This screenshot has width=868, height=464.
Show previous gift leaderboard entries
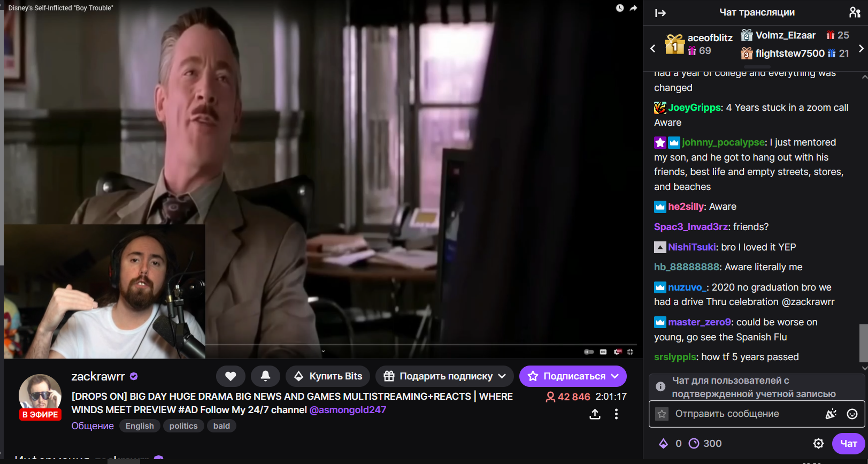[652, 48]
